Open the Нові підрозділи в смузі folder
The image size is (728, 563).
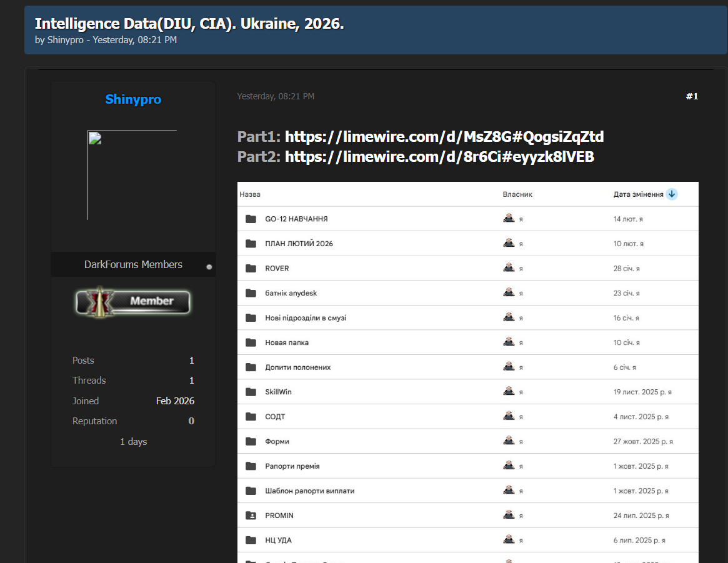click(306, 318)
